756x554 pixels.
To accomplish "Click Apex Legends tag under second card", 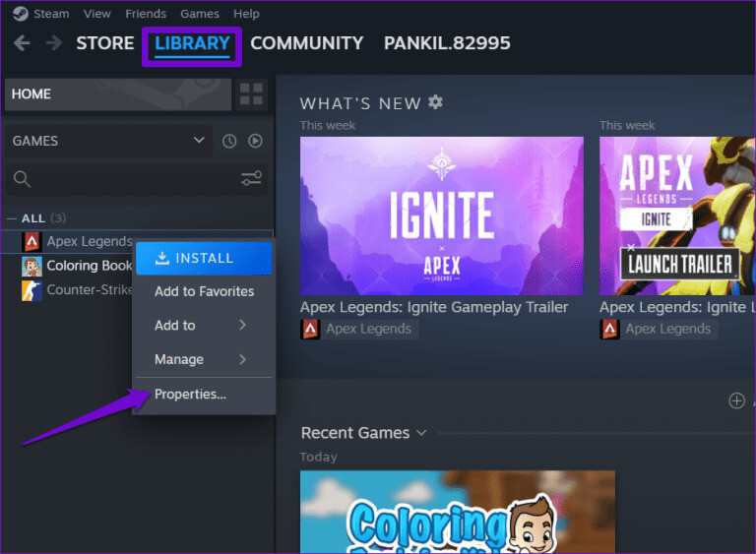I will pyautogui.click(x=668, y=329).
